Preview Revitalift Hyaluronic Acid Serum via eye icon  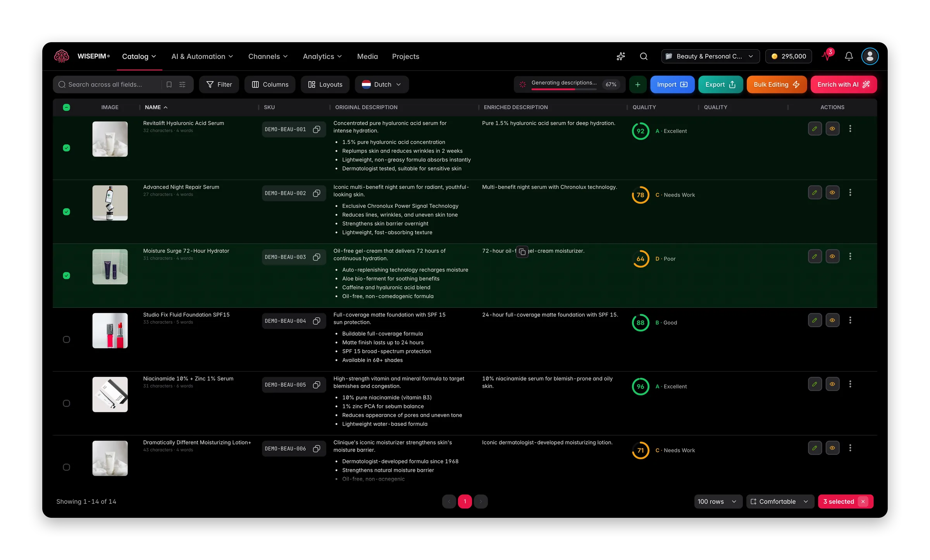(832, 129)
